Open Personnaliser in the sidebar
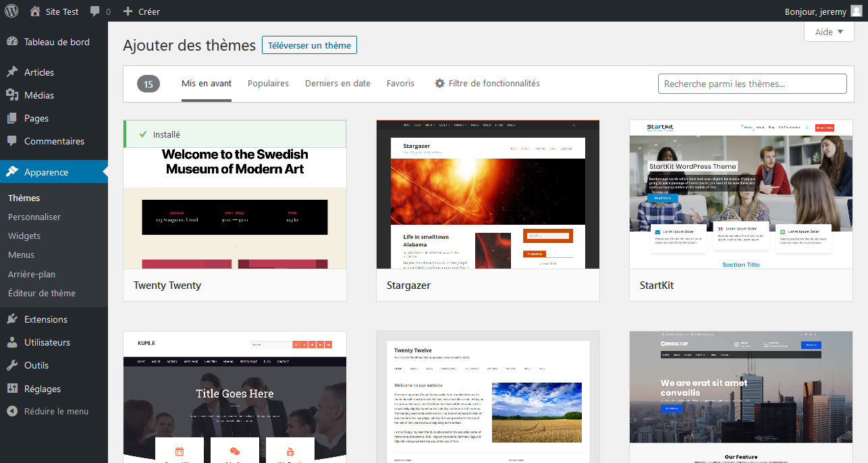Screen dimensions: 868x463 point(34,217)
